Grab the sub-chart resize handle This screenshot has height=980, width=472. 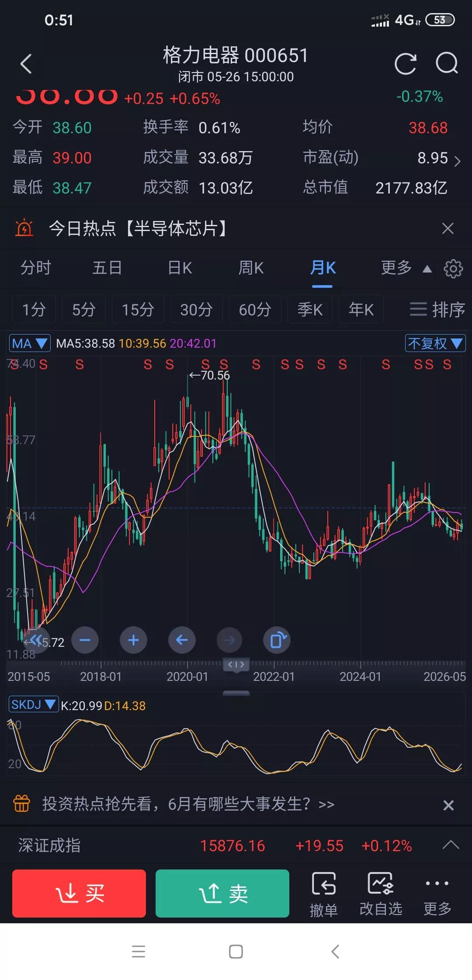[x=236, y=693]
